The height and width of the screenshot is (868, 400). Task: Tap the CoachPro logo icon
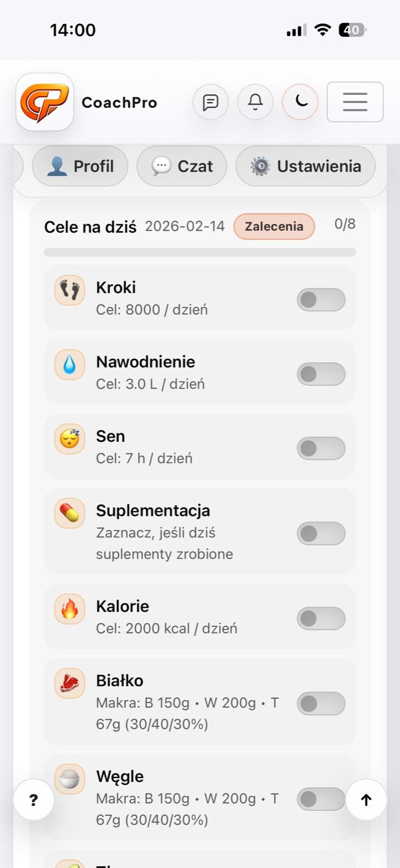click(45, 102)
